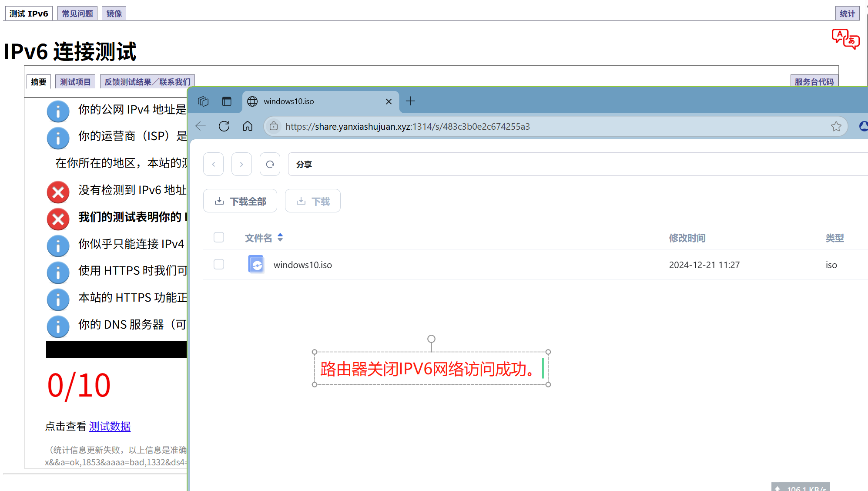Open the browser workspaces icon
The image size is (868, 491).
[203, 101]
